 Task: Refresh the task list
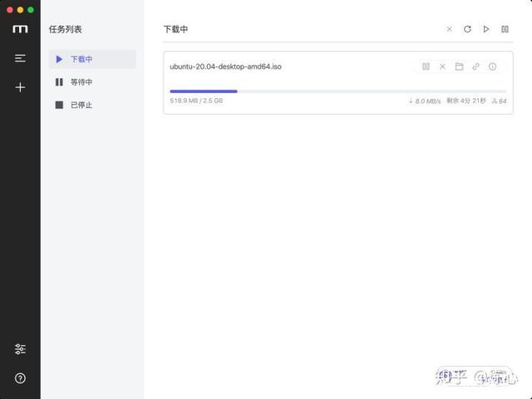click(x=467, y=29)
